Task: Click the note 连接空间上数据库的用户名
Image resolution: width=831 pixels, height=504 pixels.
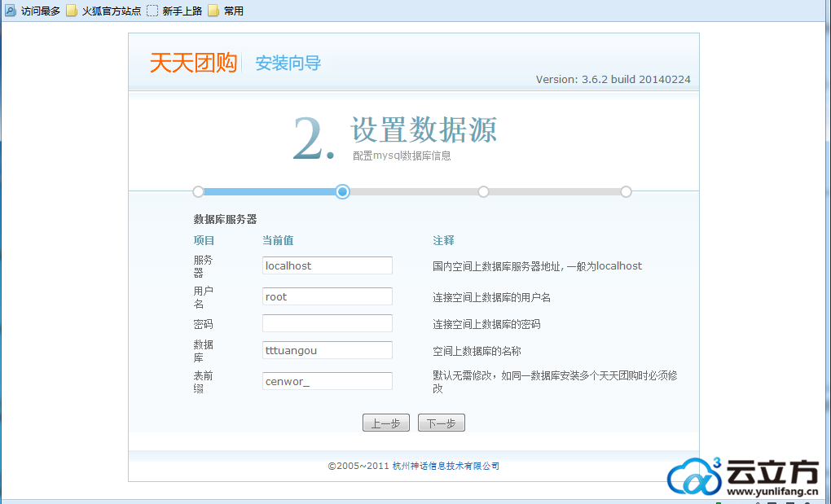Action: pos(492,297)
